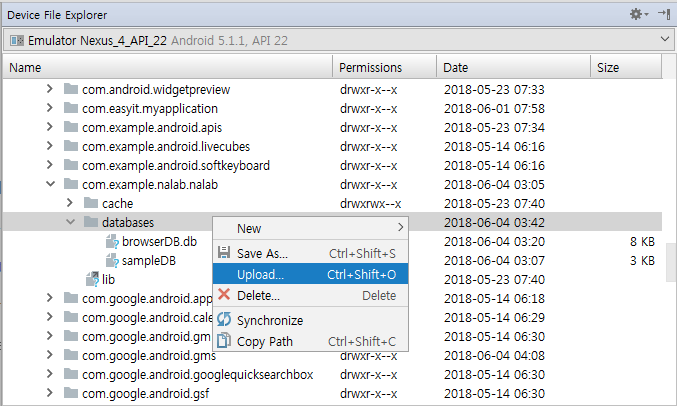Click the databases folder icon
Viewport: 677px width, 406px height.
point(91,222)
